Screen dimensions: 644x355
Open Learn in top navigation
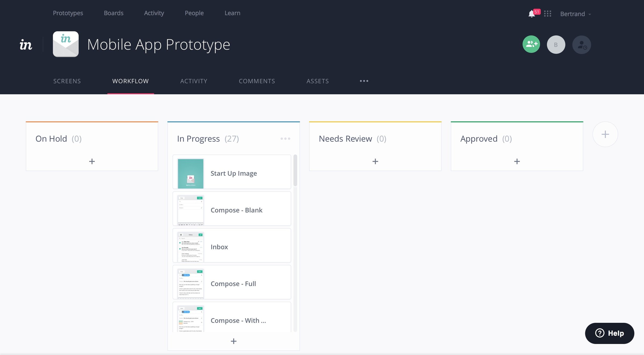click(232, 13)
